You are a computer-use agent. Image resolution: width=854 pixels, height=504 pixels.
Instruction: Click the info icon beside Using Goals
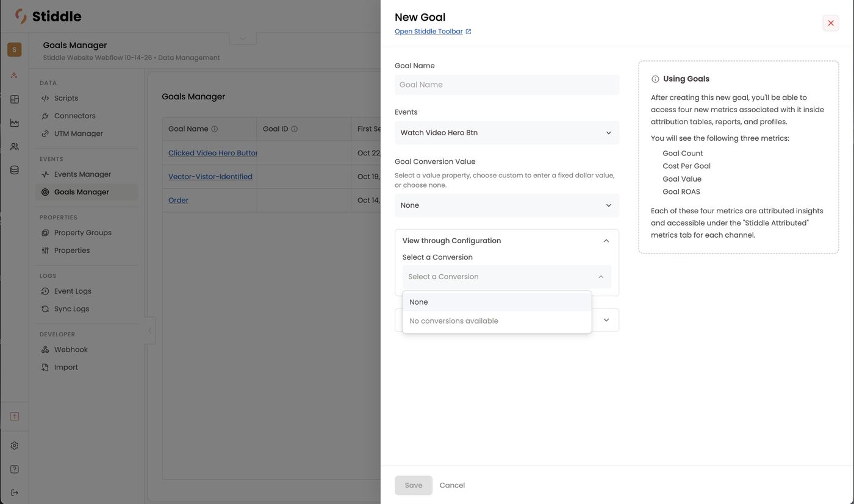point(655,79)
